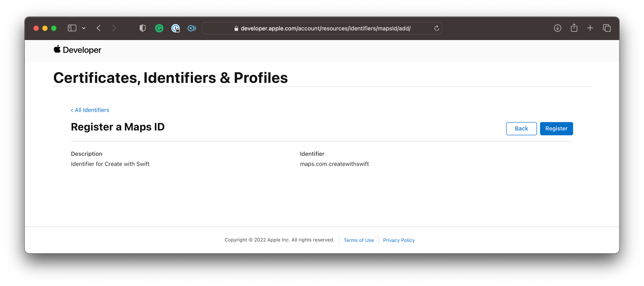Image resolution: width=644 pixels, height=286 pixels.
Task: Open the 1Password extension icon
Action: click(175, 28)
